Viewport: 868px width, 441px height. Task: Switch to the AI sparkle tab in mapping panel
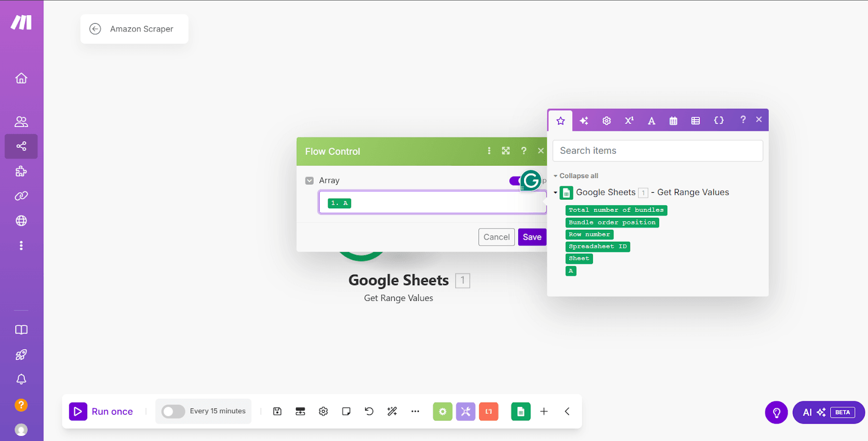click(584, 121)
